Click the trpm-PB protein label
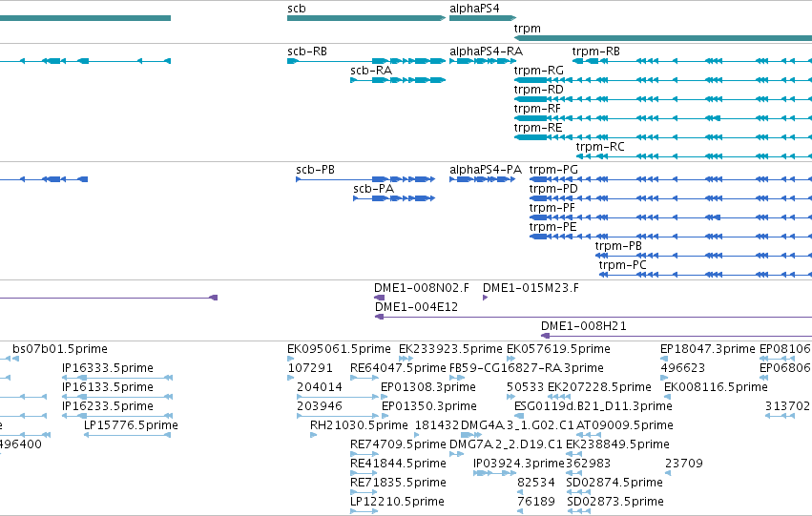This screenshot has width=812, height=516. [x=618, y=246]
